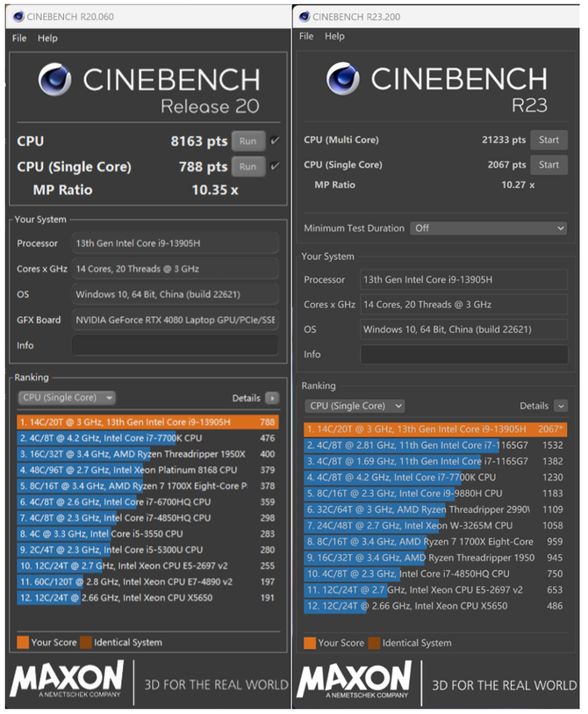Click the brown Identical System swatch in R23
Image resolution: width=588 pixels, height=714 pixels.
click(374, 643)
